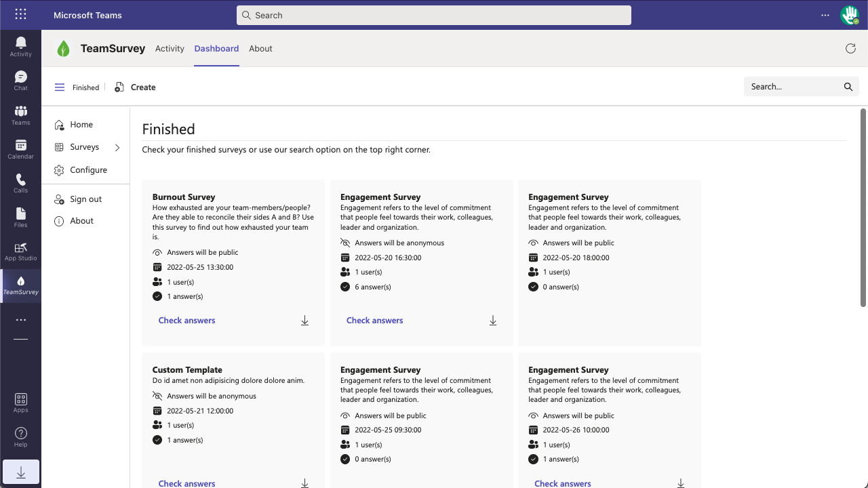Screen dimensions: 868x488
Task: Download the Burnout Survey results
Action: click(304, 321)
